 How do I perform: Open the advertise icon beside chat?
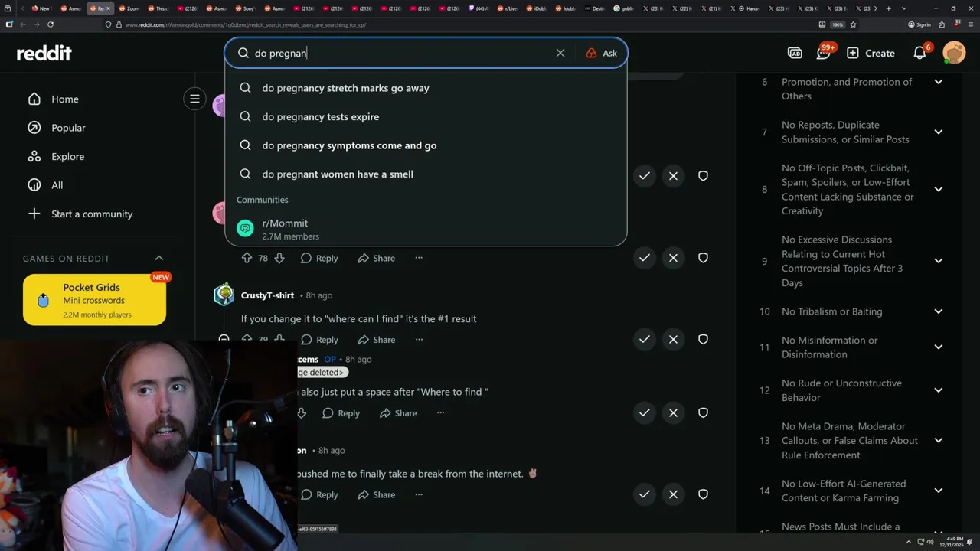click(x=795, y=53)
